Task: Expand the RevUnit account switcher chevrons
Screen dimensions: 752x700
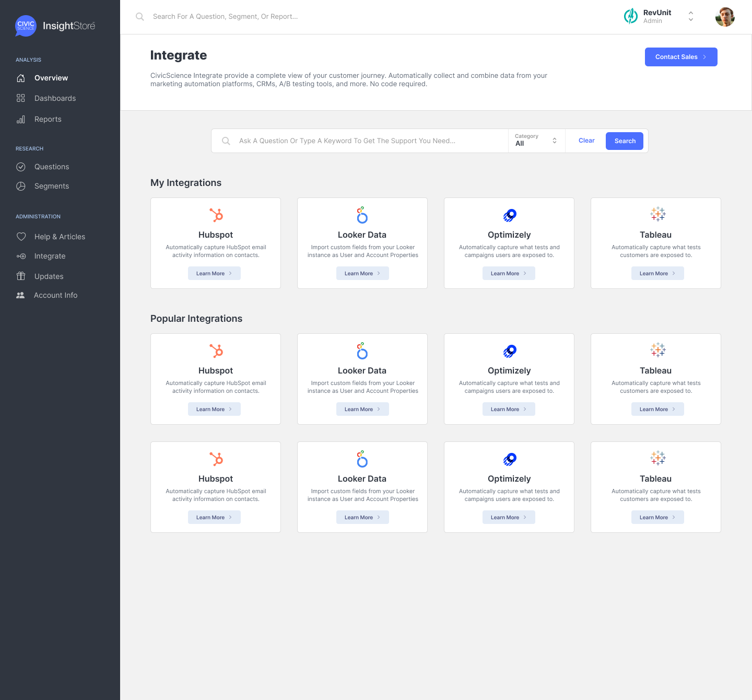Action: [691, 16]
